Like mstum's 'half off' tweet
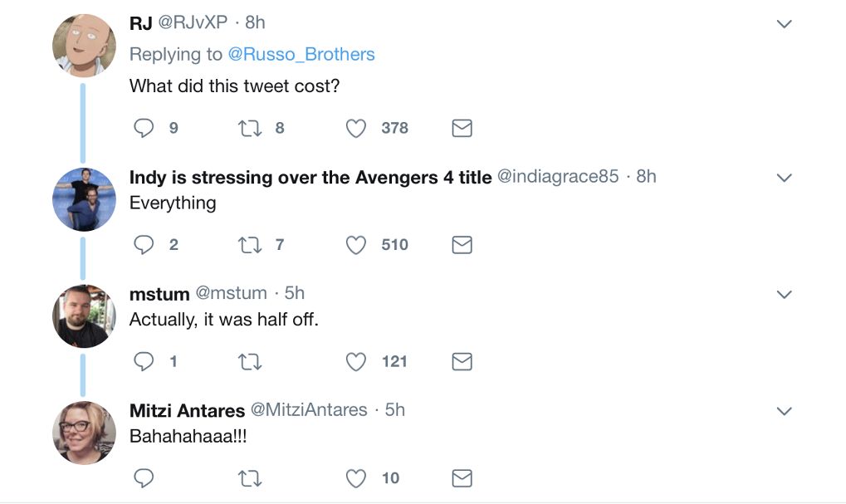This screenshot has width=846, height=504. point(356,361)
